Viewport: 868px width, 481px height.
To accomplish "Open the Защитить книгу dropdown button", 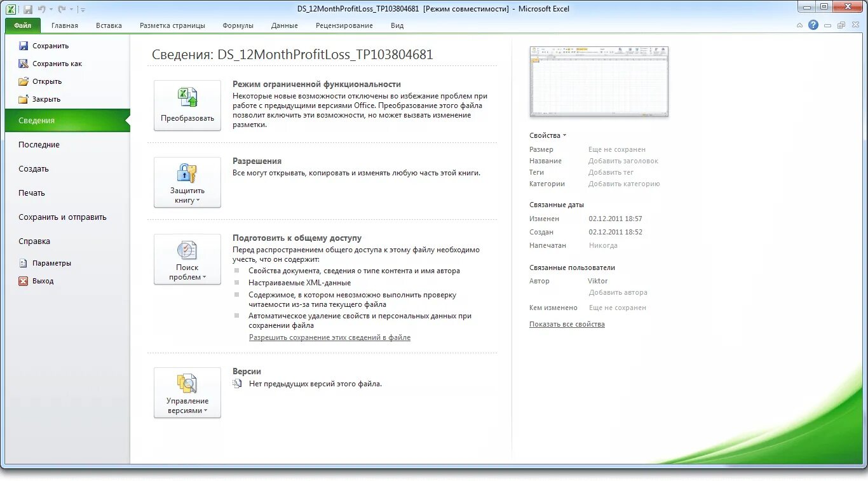I will pyautogui.click(x=187, y=182).
